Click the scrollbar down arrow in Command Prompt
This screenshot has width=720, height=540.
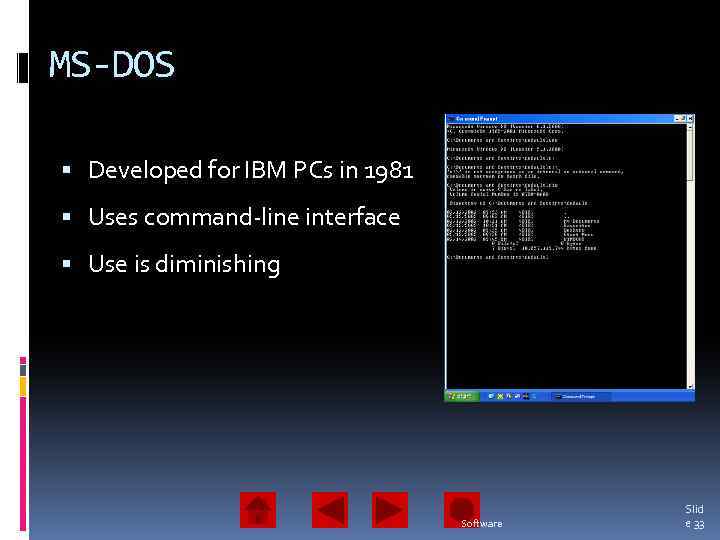point(690,386)
